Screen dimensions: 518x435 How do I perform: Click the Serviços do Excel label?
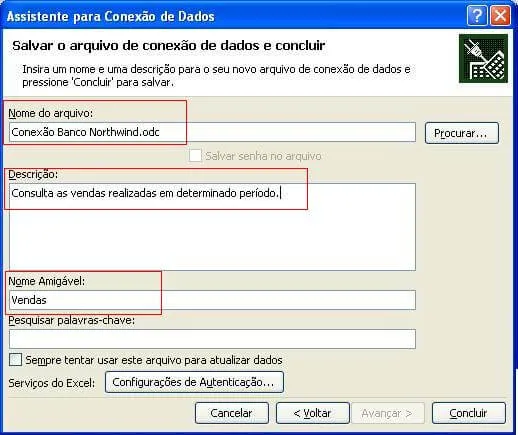point(52,383)
